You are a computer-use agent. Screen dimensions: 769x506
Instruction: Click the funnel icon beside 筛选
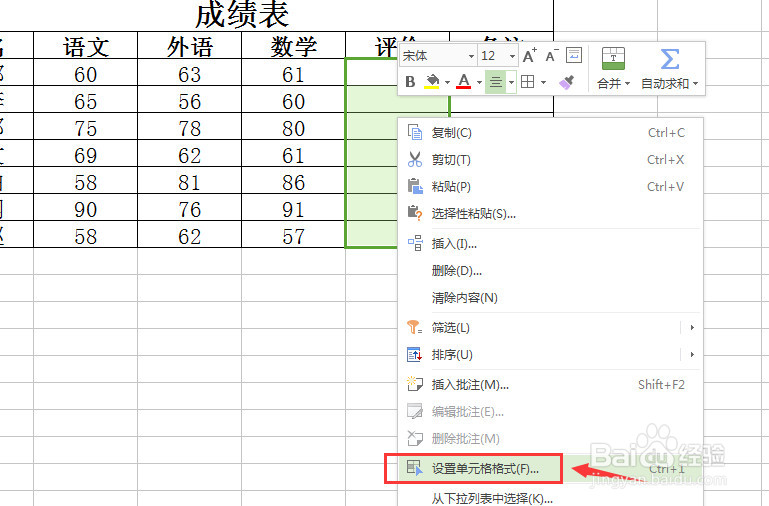click(415, 327)
